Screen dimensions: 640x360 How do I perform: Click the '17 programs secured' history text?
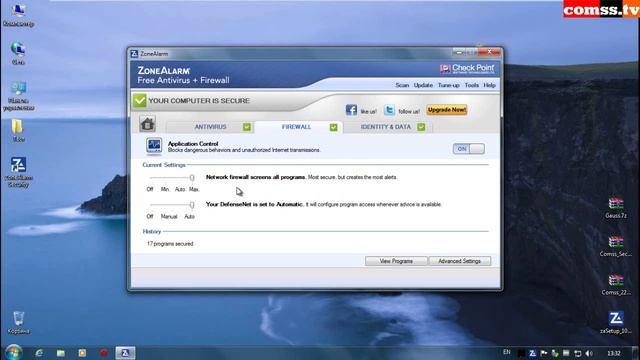point(170,244)
